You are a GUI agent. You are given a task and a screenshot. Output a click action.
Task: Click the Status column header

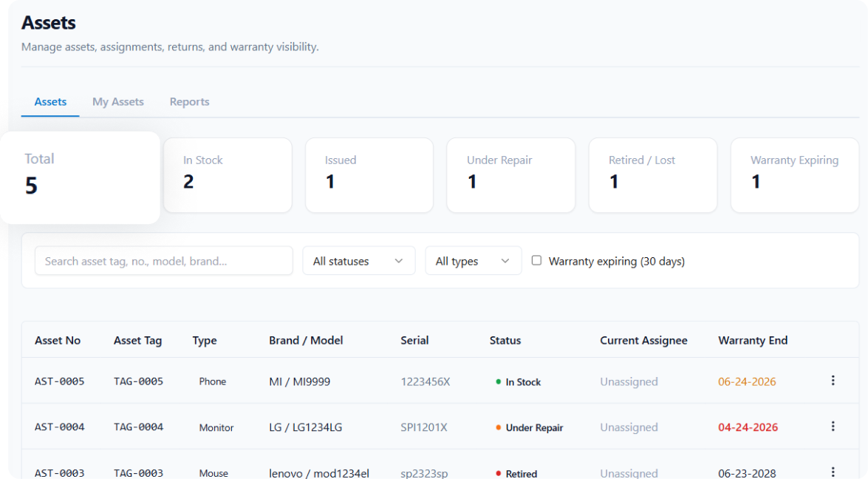(x=505, y=341)
